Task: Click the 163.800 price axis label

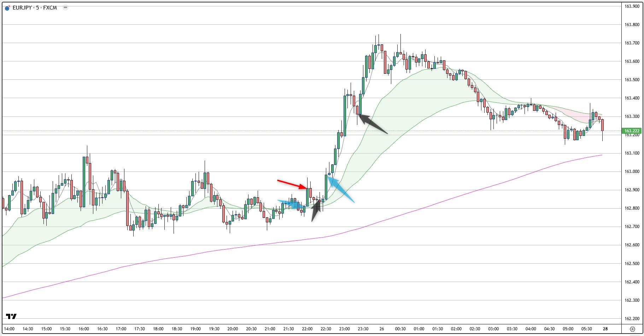Action: (632, 24)
